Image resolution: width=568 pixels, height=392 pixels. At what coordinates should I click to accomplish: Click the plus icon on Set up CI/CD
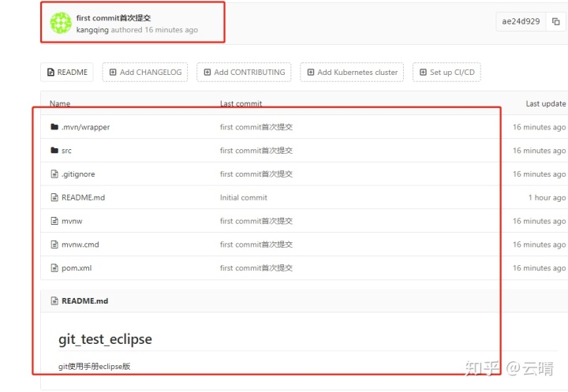423,72
